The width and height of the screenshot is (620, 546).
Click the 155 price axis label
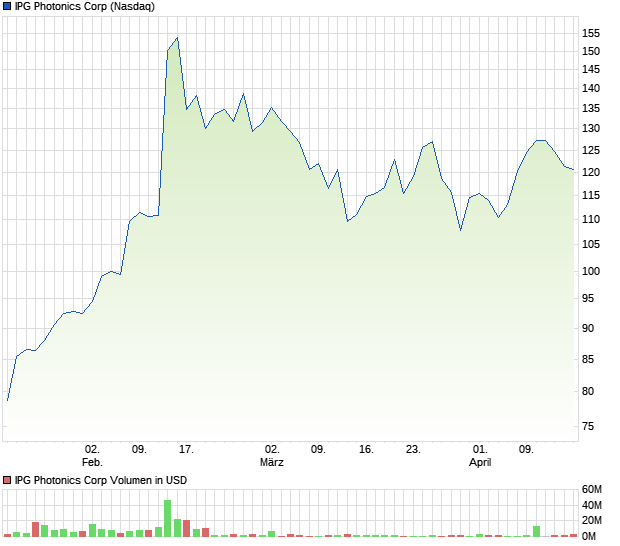pyautogui.click(x=591, y=33)
